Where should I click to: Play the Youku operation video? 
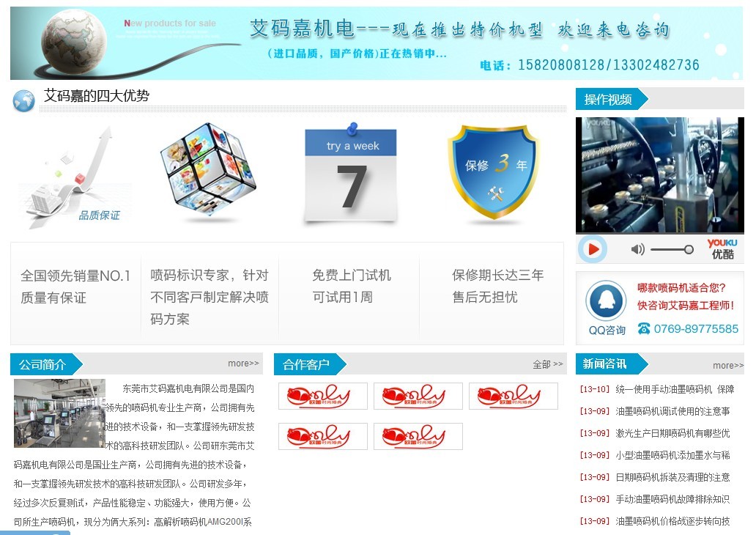pos(593,249)
